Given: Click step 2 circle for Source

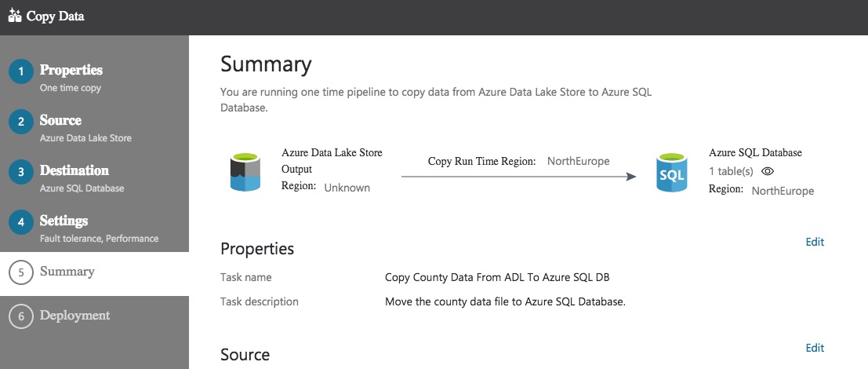Looking at the screenshot, I should (21, 122).
